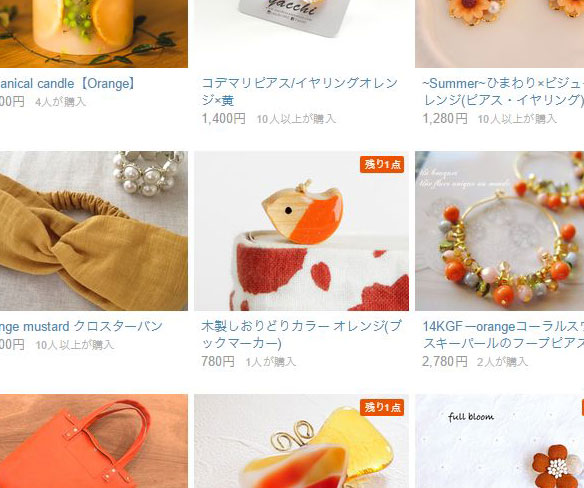Open the orange glass brooch image

pyautogui.click(x=302, y=441)
